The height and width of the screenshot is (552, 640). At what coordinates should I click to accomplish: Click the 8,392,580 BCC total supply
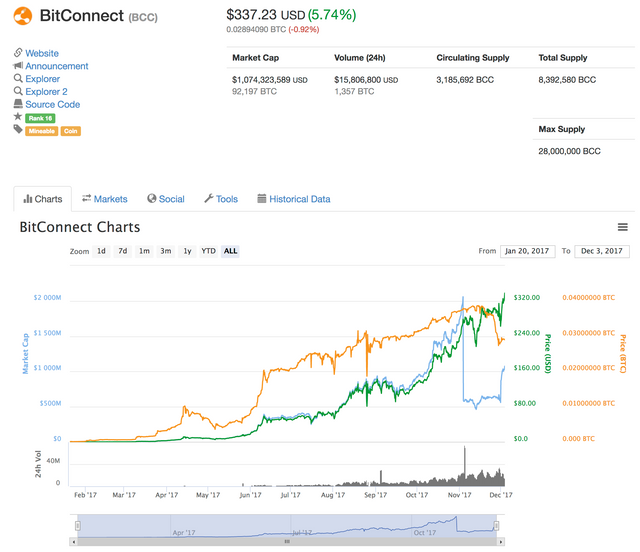click(567, 80)
